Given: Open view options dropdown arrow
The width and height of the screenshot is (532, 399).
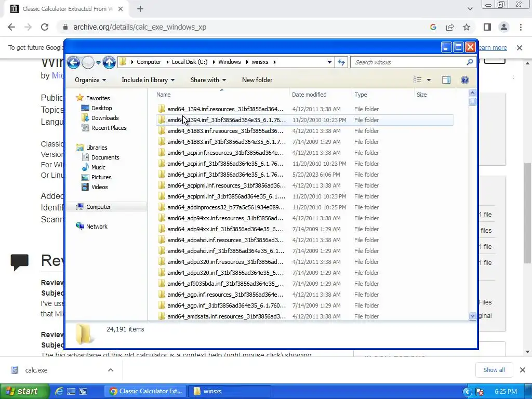Looking at the screenshot, I should click(x=429, y=80).
